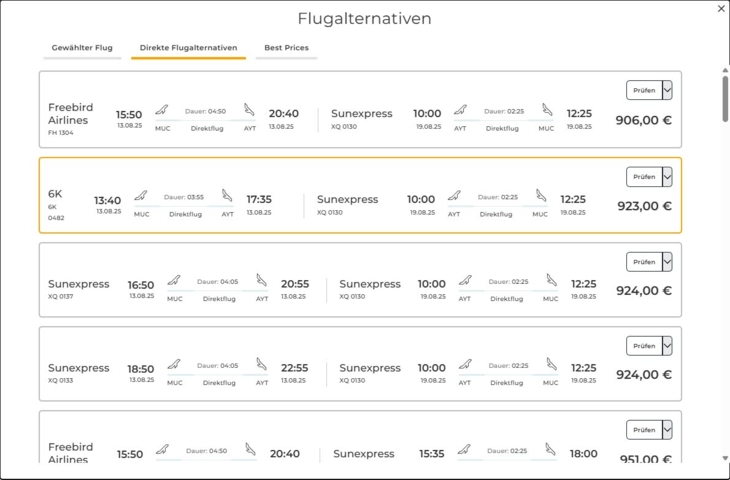
Task: Click takeoff plane icon on Sunexpress 16:50 flight
Action: 174,281
